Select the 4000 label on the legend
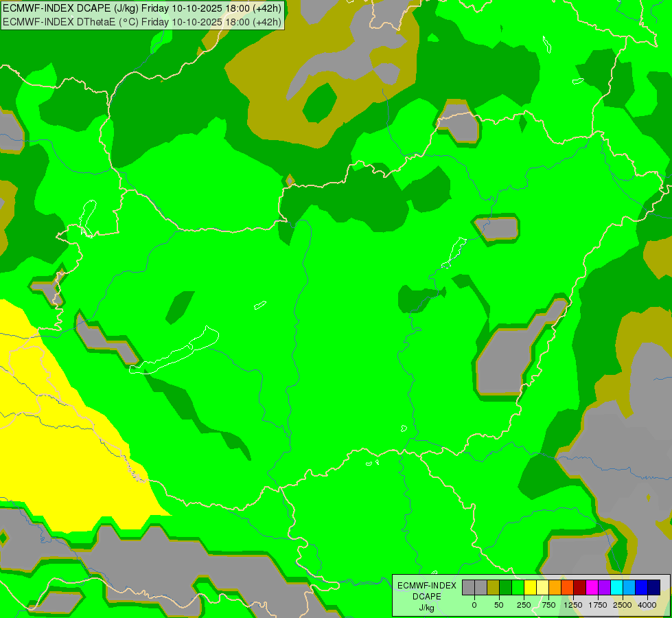Image resolution: width=672 pixels, height=618 pixels. point(647,605)
